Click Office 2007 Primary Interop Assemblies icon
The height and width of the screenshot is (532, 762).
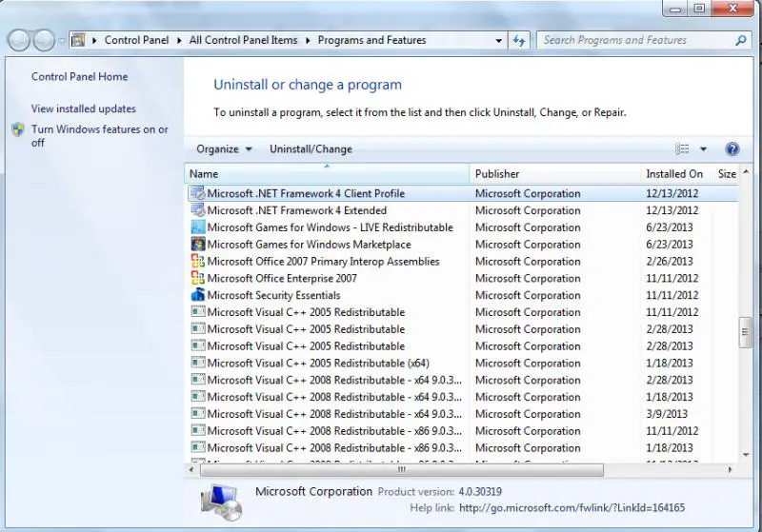pyautogui.click(x=198, y=261)
